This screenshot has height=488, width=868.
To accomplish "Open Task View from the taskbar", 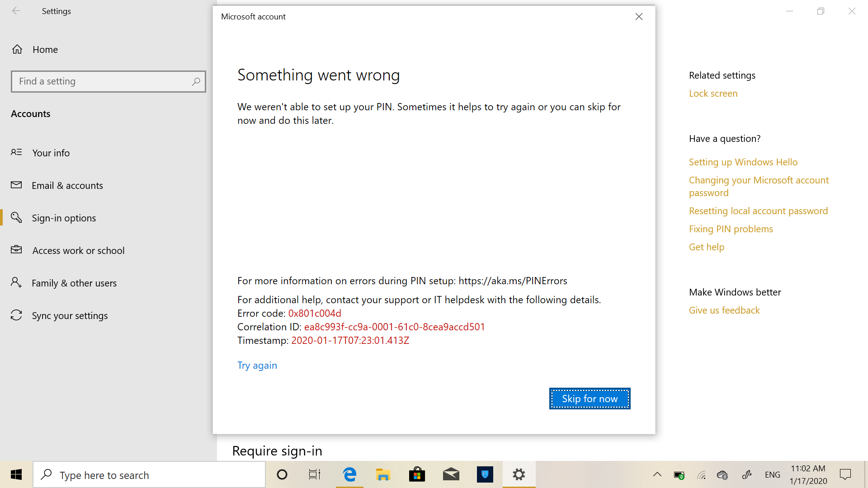I will click(x=315, y=474).
